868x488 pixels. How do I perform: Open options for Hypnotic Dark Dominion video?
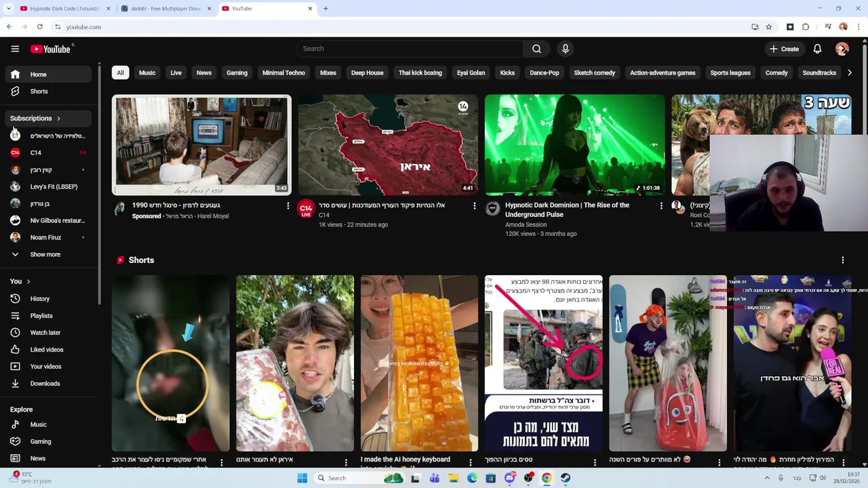pos(661,206)
